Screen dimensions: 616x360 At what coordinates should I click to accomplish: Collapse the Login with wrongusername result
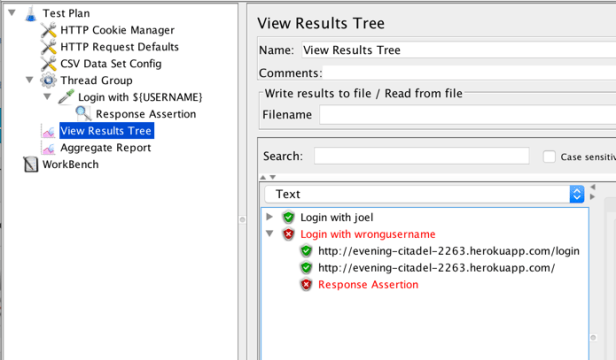click(x=270, y=233)
